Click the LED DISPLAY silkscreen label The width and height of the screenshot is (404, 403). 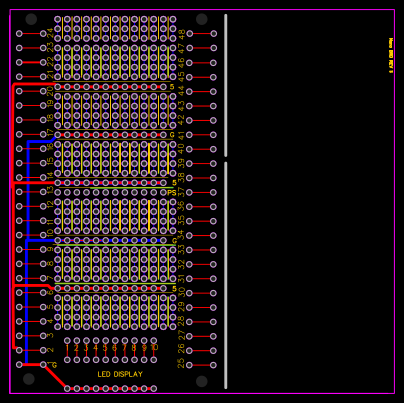(120, 374)
